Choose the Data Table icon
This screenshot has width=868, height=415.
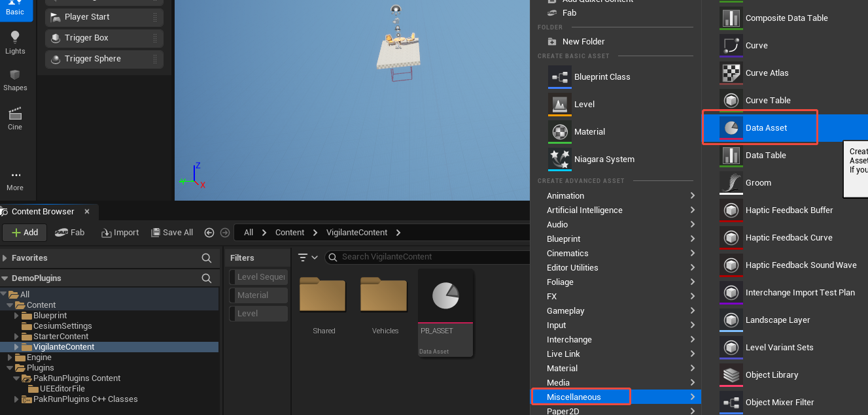731,156
